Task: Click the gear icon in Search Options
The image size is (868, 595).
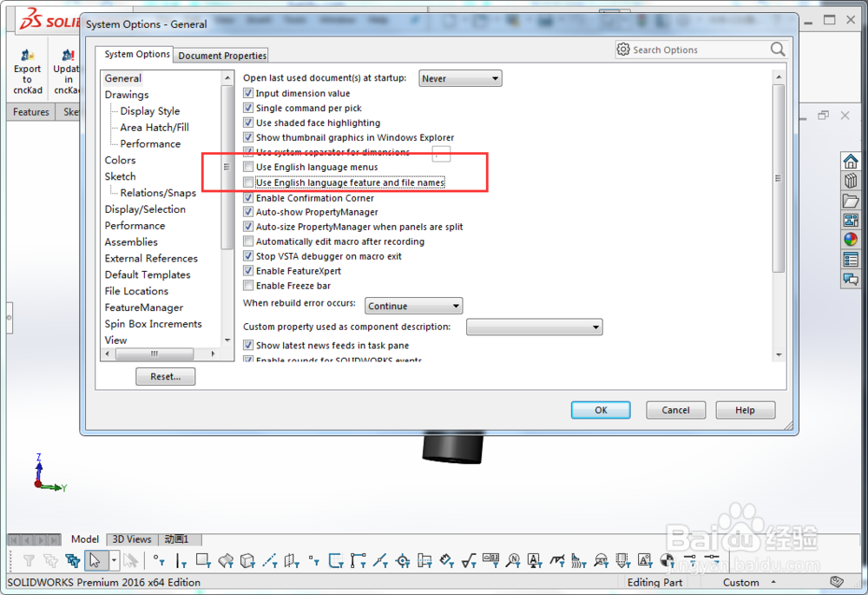Action: pyautogui.click(x=623, y=50)
